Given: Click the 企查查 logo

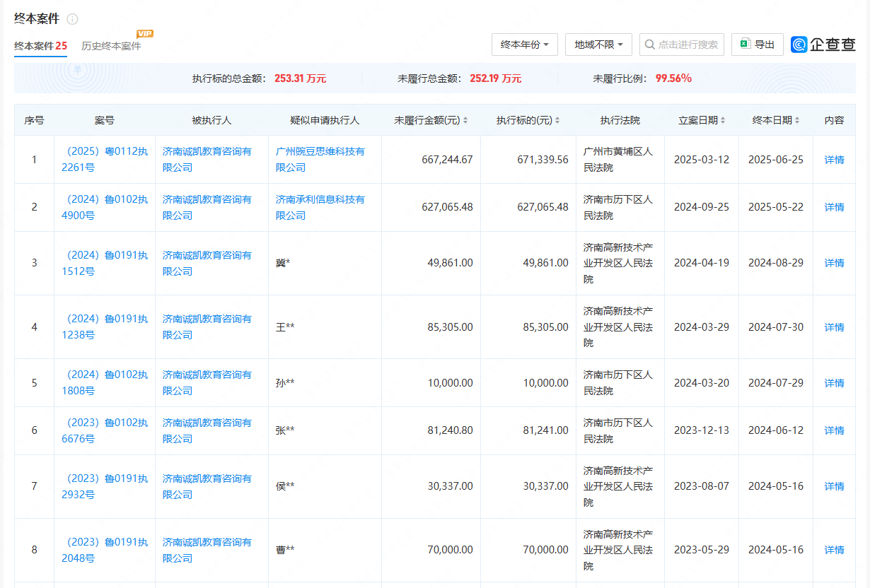Looking at the screenshot, I should point(823,45).
